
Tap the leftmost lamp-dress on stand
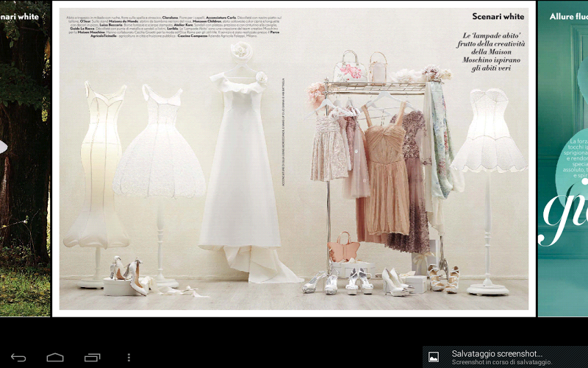click(x=98, y=169)
